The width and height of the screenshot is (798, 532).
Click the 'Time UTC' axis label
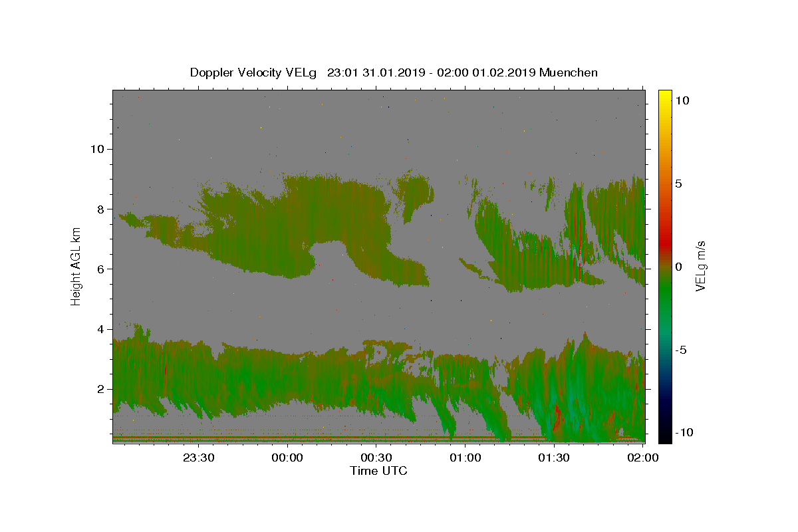(378, 471)
